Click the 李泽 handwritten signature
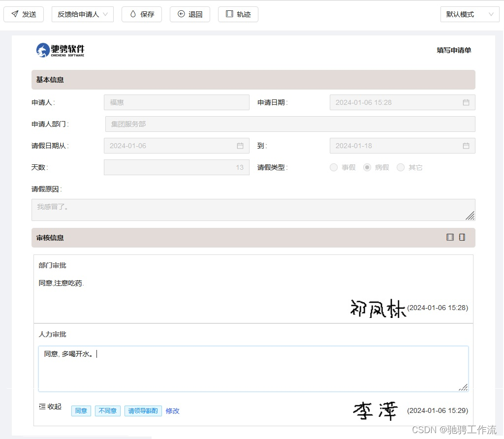Image resolution: width=504 pixels, height=439 pixels. 376,411
